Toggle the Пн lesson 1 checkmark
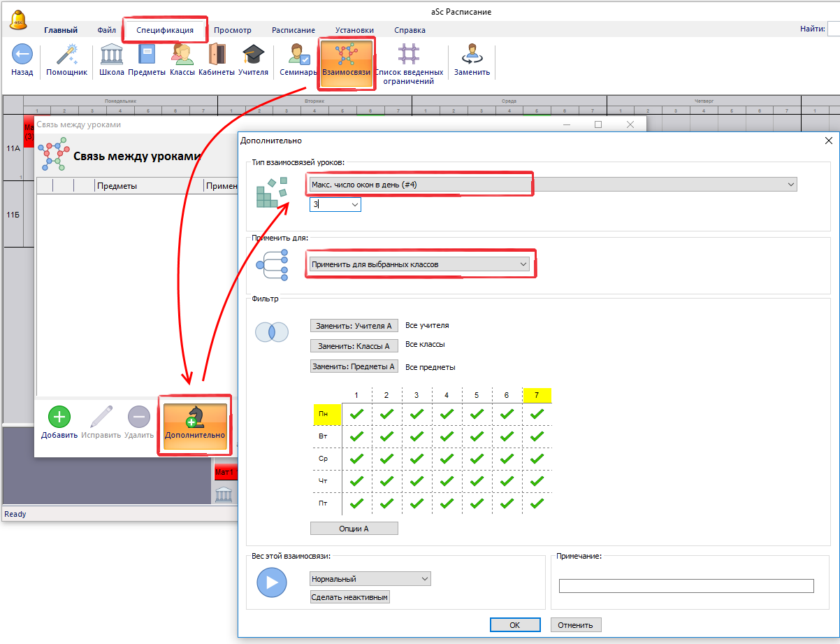Viewport: 840px width, 644px height. (x=356, y=415)
